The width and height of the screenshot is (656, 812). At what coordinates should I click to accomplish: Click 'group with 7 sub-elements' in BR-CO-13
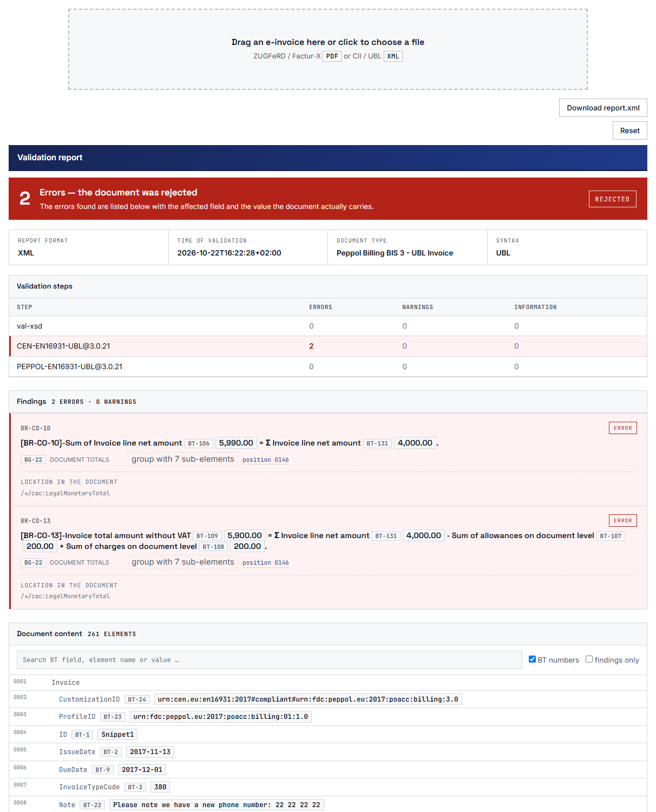(183, 562)
